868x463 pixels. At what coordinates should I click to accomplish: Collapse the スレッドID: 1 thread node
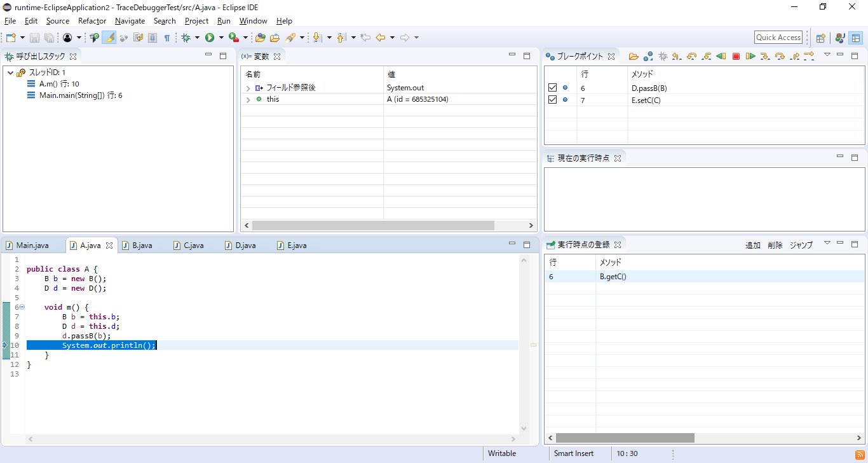(10, 73)
